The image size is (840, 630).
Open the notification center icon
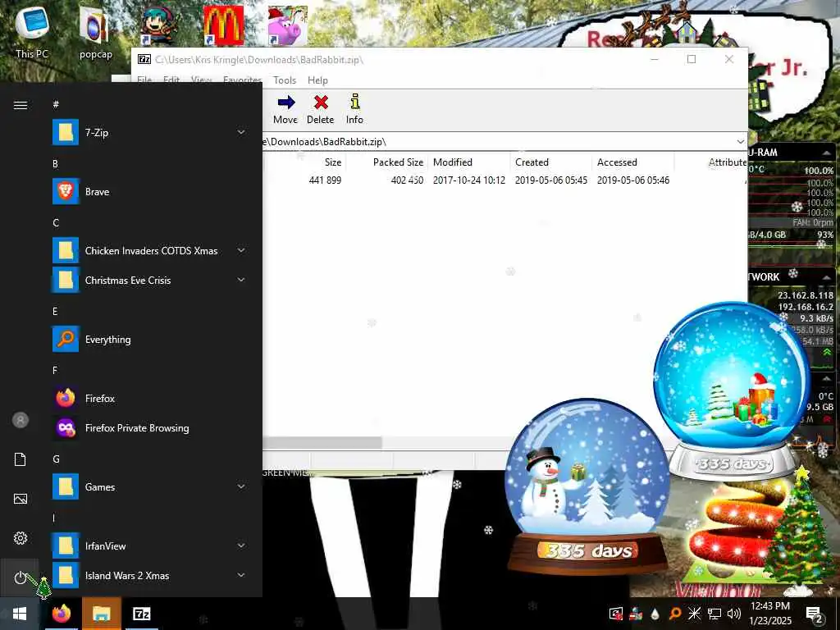tap(815, 614)
